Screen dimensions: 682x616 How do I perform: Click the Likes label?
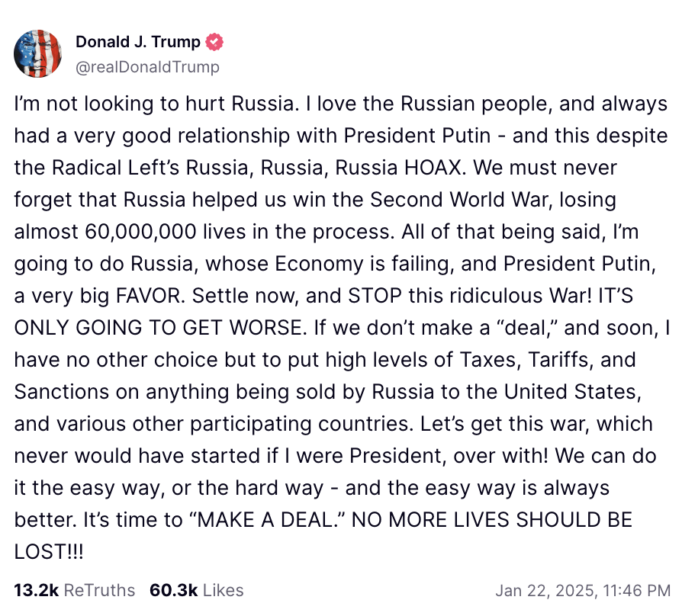coord(224,590)
